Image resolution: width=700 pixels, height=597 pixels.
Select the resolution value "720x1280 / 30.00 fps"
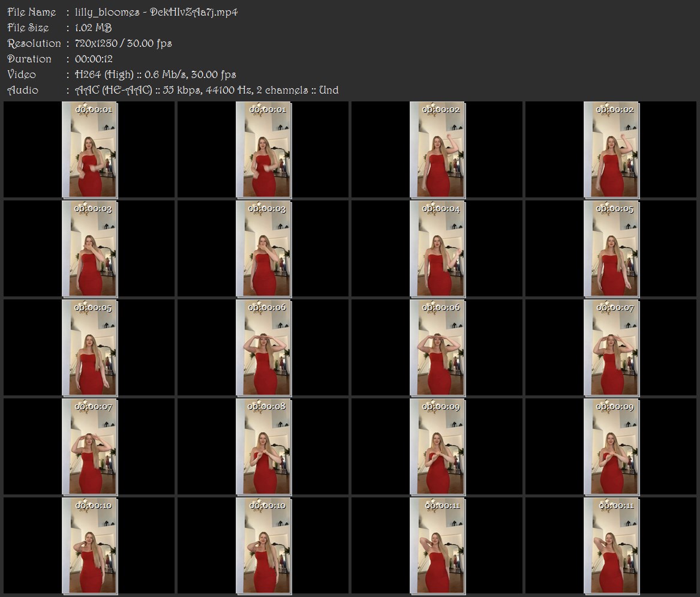(123, 43)
